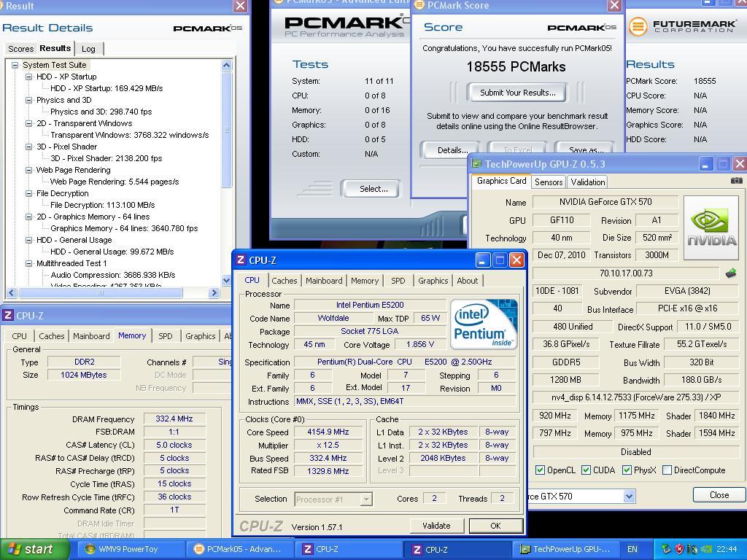Viewport: 747px width, 560px height.
Task: Open the Validation tab in GPU-Z
Action: click(x=587, y=182)
